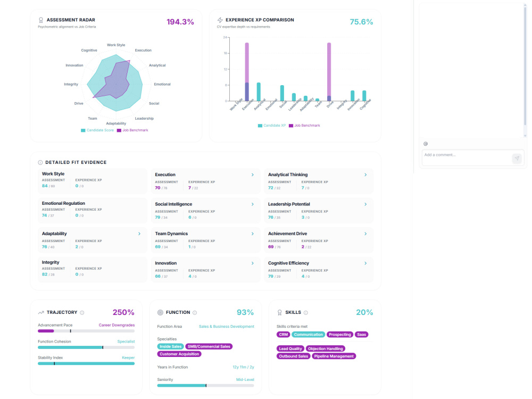Toggle Job Benchmark in bar chart legend
Viewport: 532px width, 399px height.
[304, 126]
